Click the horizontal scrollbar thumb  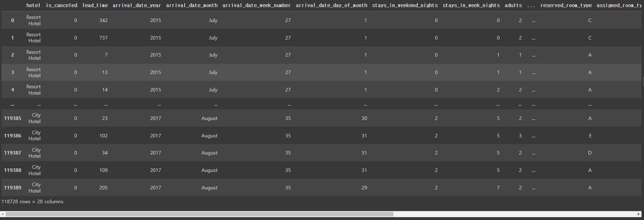[x=200, y=214]
